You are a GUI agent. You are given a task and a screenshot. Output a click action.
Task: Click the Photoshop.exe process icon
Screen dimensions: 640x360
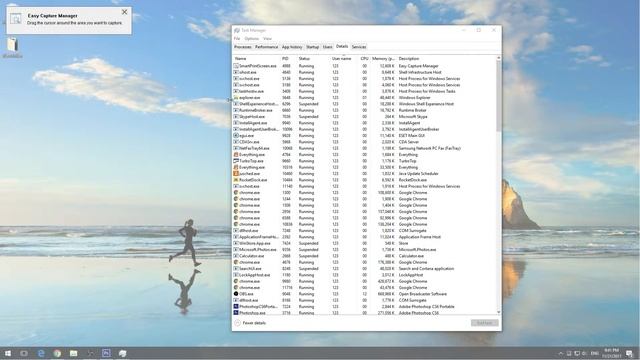[236, 313]
